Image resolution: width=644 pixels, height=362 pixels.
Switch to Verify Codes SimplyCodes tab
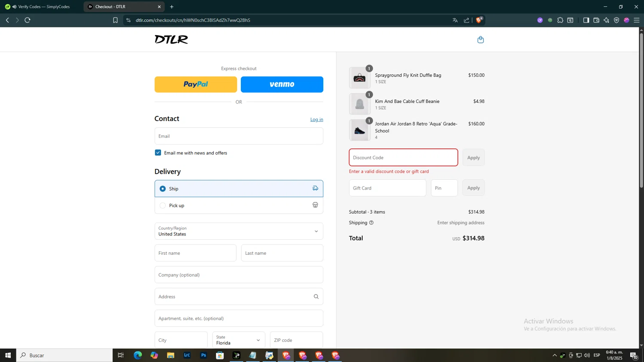42,7
